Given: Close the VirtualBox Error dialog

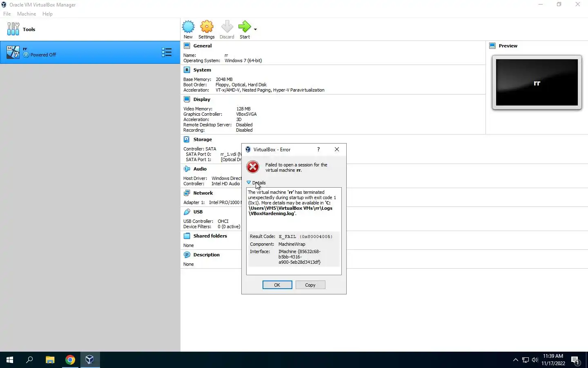Looking at the screenshot, I should tap(337, 150).
